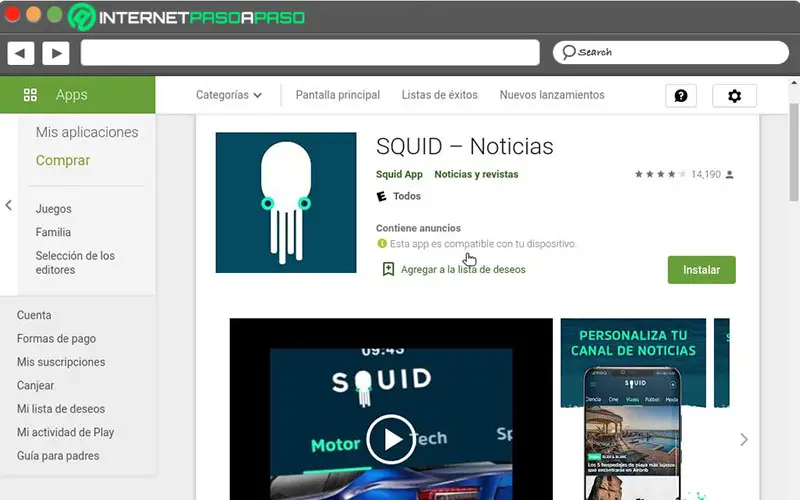Screen dimensions: 800x500
Task: Open the Squid App developer link
Action: [x=399, y=174]
